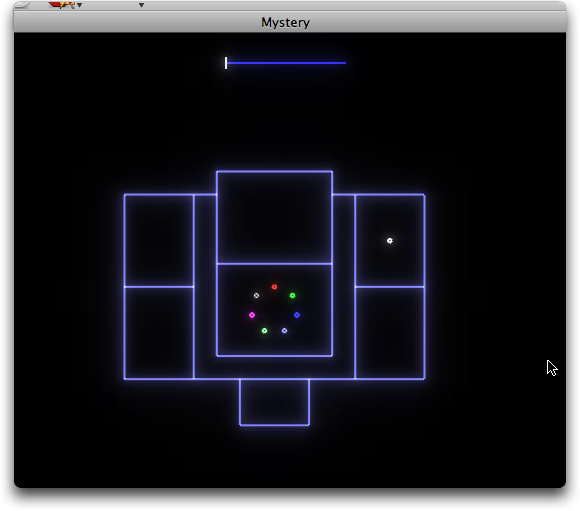This screenshot has width=580, height=511.
Task: Click the middle of the blue slider track
Action: [x=286, y=63]
